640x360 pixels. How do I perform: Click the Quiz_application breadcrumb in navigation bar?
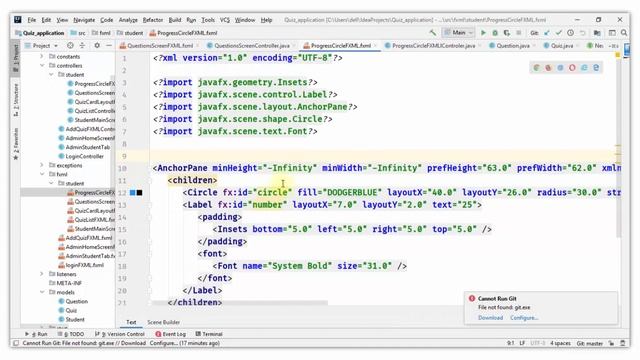(39, 33)
